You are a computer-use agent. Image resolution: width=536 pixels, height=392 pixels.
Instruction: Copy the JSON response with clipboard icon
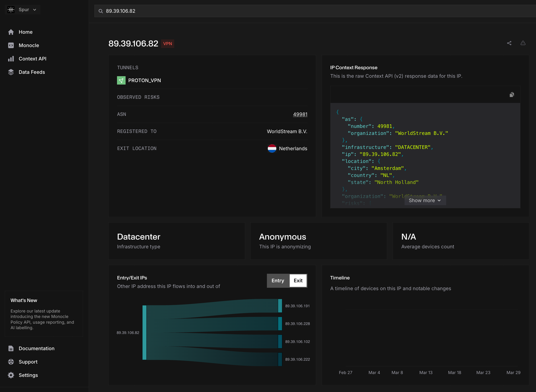click(x=511, y=95)
